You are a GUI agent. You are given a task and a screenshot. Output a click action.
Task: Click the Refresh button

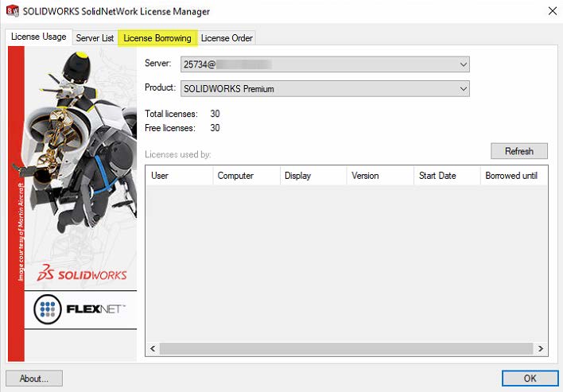tap(518, 151)
